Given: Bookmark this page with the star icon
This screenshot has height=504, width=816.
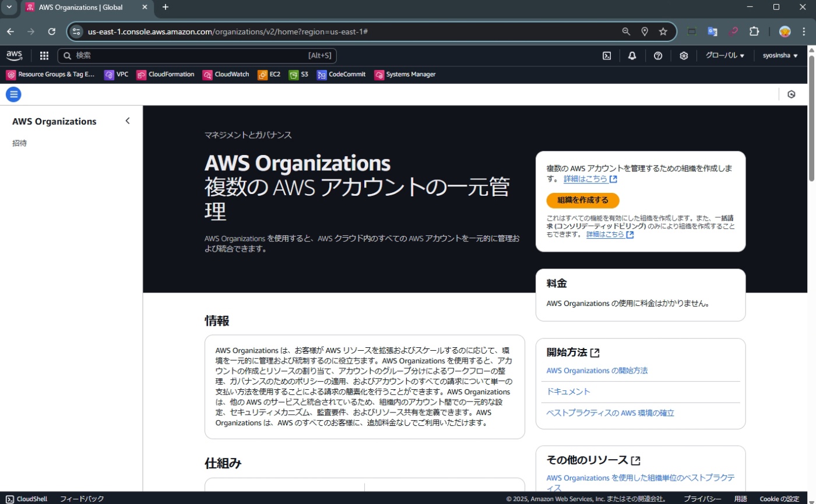Looking at the screenshot, I should point(663,31).
